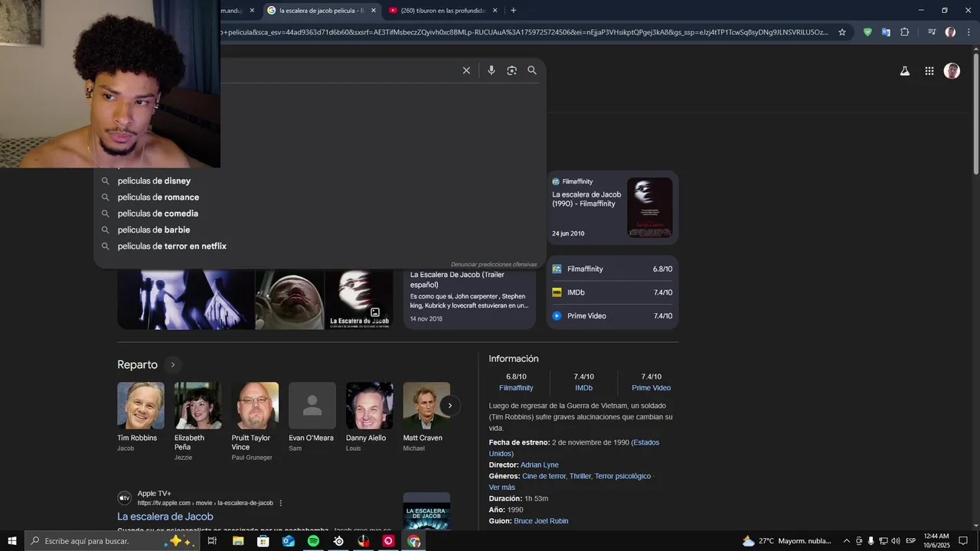Screen dimensions: 980x551
Task: Open Outlook from the taskbar
Action: tap(288, 541)
